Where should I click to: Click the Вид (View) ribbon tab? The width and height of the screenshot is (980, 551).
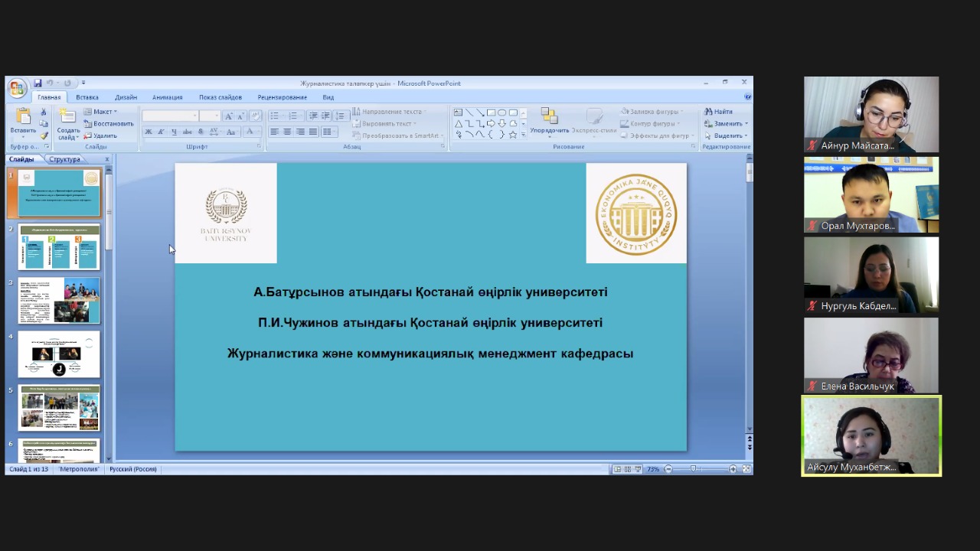point(328,97)
